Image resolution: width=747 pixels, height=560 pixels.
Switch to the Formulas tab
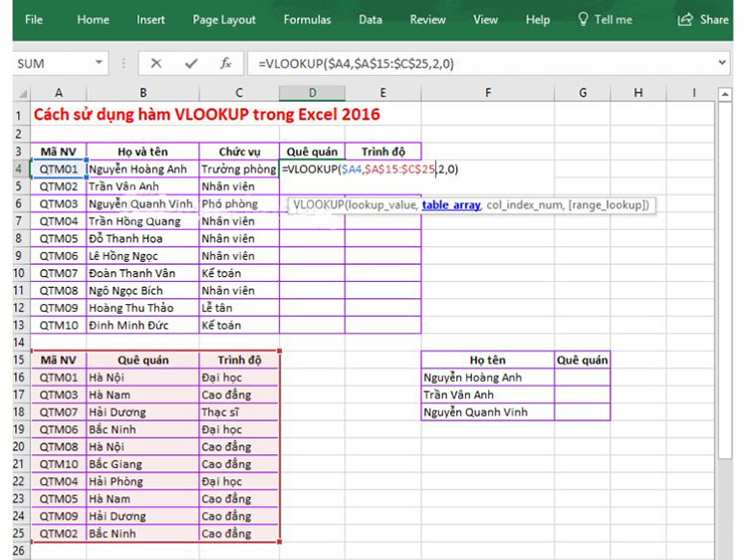[x=307, y=20]
